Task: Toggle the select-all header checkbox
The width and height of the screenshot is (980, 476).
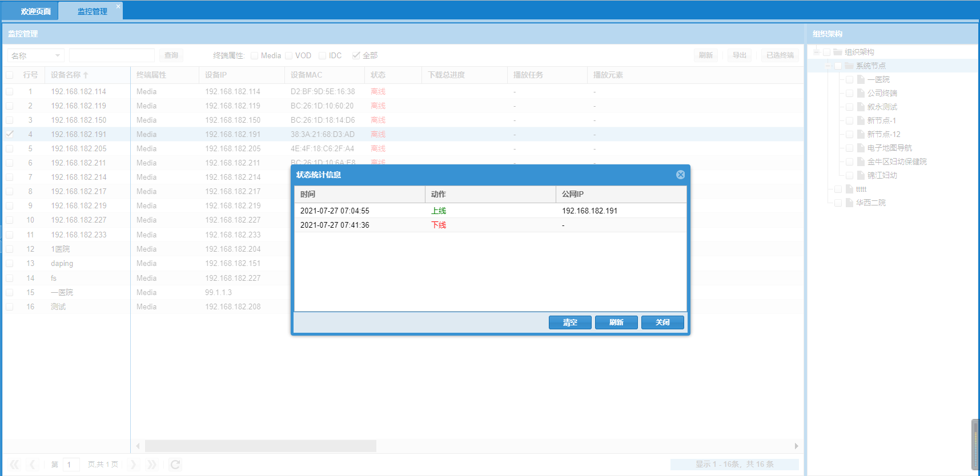Action: 10,75
